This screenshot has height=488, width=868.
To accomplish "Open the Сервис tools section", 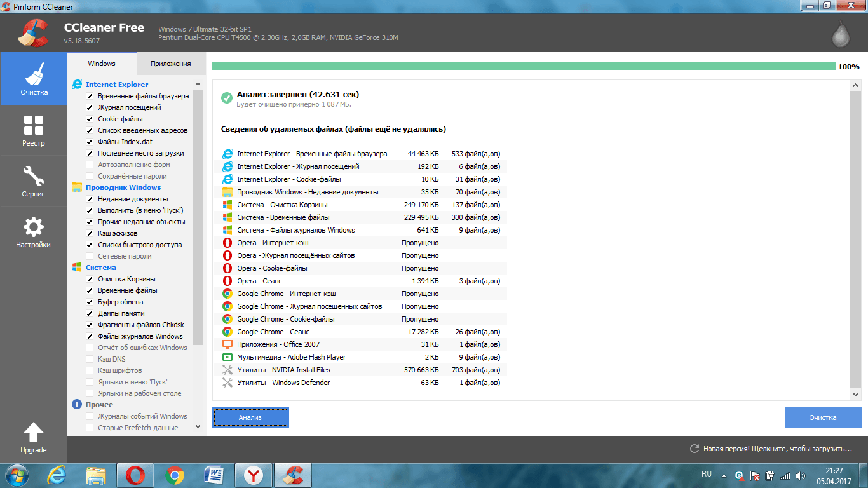I will 34,181.
